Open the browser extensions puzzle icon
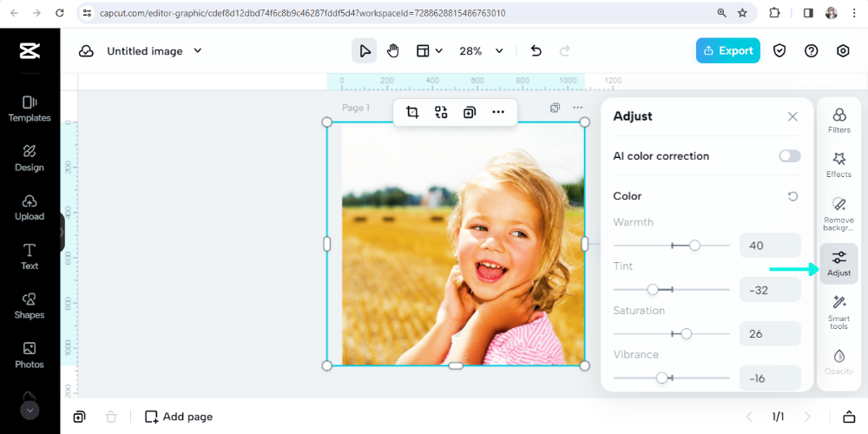This screenshot has height=434, width=868. (x=774, y=13)
